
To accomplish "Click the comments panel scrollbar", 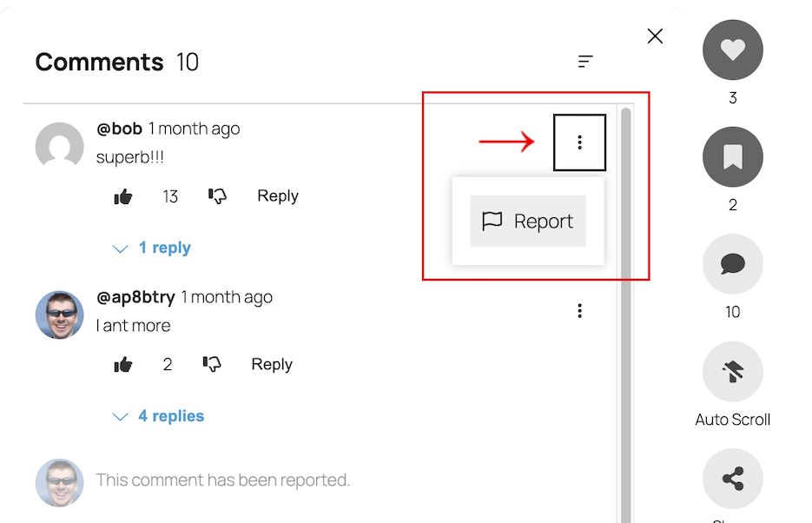I will point(625,304).
